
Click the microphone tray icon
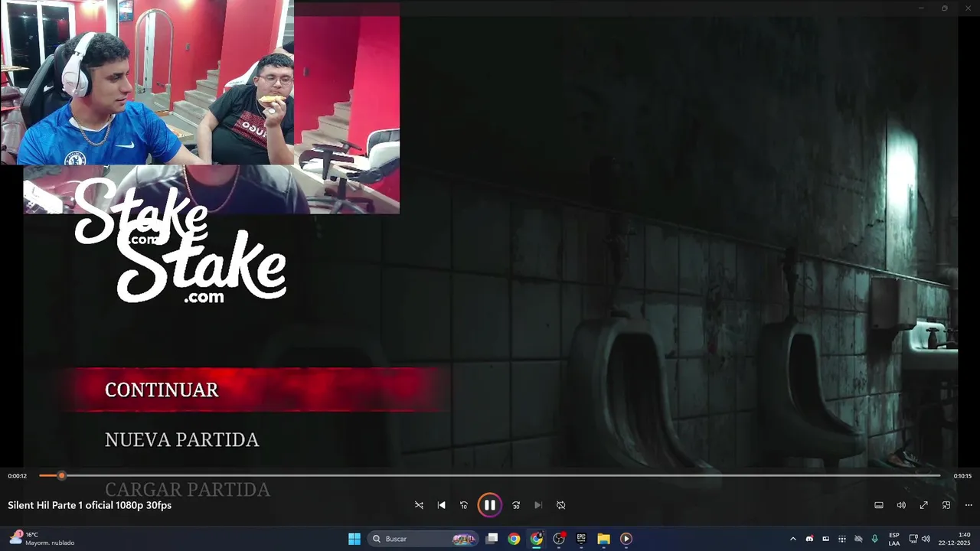pos(874,539)
